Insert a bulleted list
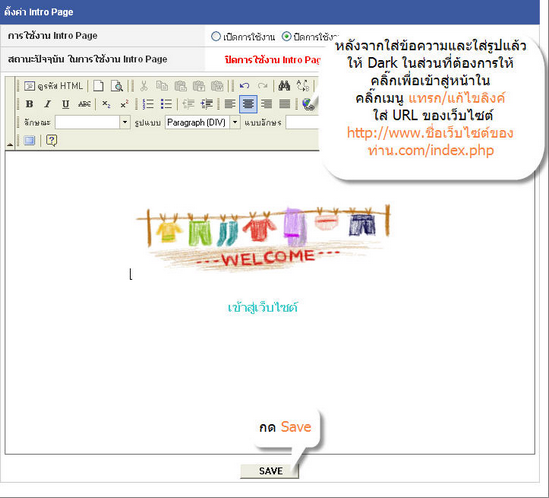The image size is (549, 498). pos(166,104)
